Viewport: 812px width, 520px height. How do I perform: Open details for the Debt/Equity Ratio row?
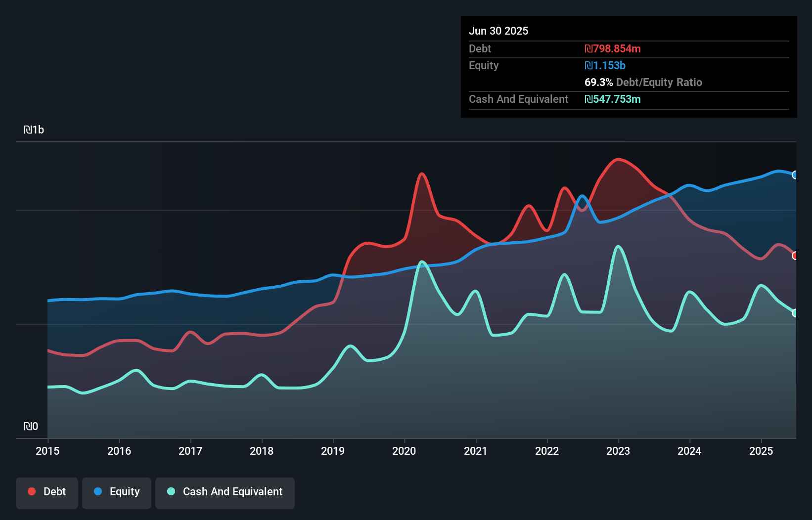click(x=644, y=82)
